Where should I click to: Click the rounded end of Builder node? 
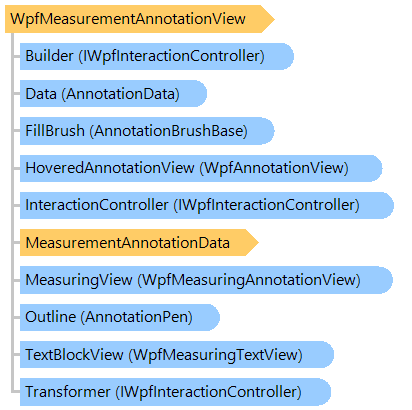point(286,56)
